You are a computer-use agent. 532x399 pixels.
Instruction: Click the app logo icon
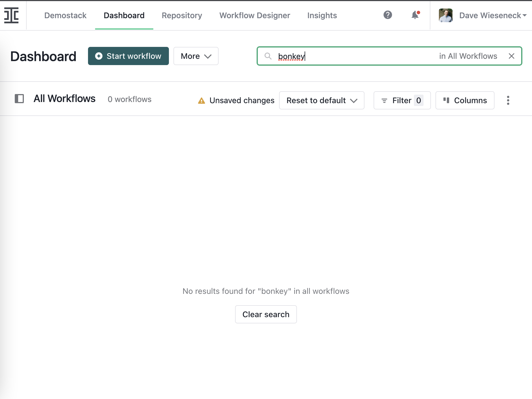tap(11, 15)
